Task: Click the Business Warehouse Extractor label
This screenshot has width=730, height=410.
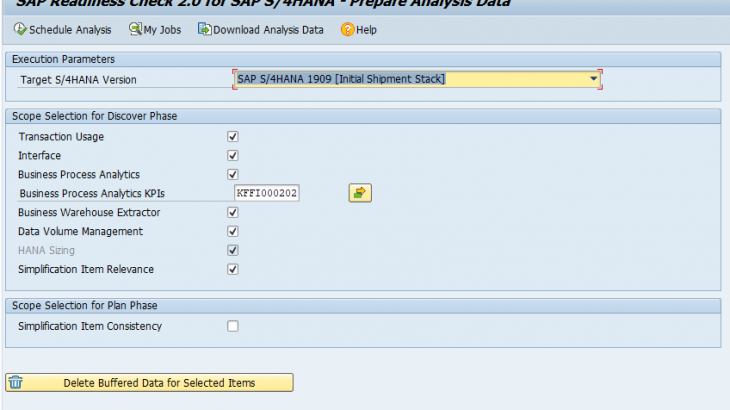Action: coord(89,212)
